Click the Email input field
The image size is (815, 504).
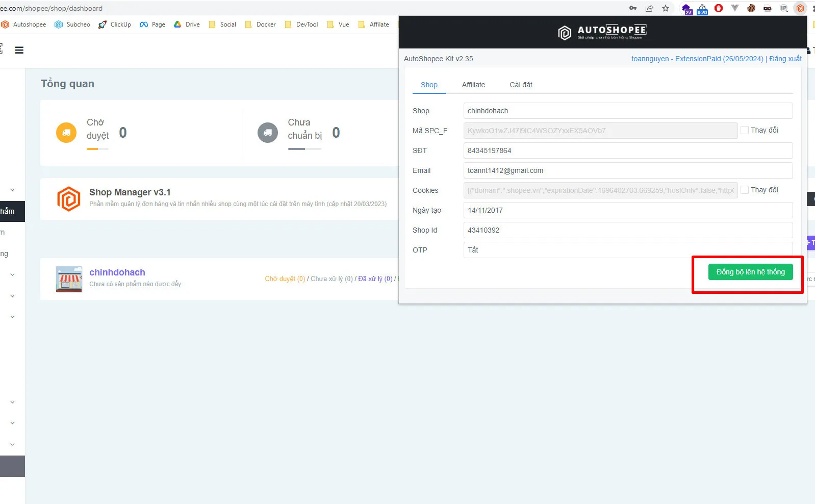coord(628,170)
